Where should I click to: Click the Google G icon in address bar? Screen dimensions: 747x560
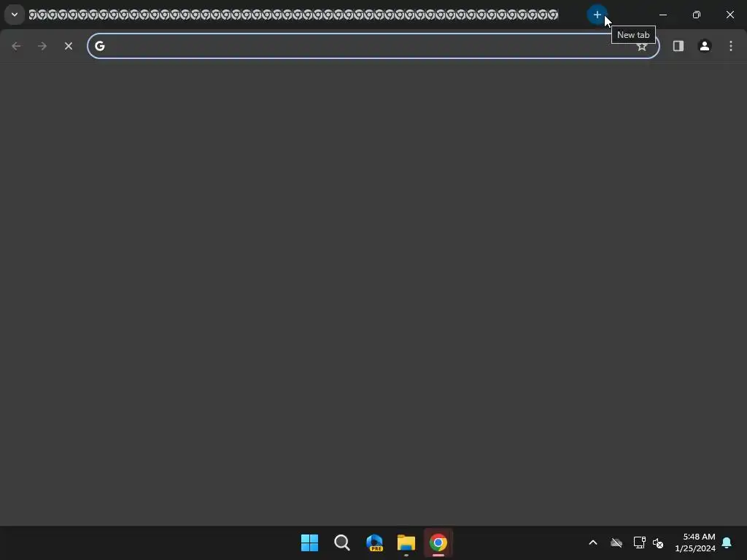point(99,46)
